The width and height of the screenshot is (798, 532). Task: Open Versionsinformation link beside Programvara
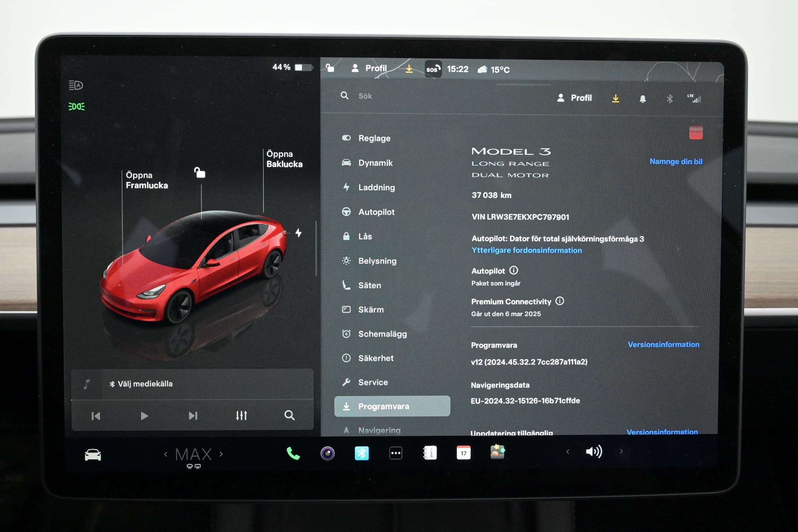tap(663, 344)
